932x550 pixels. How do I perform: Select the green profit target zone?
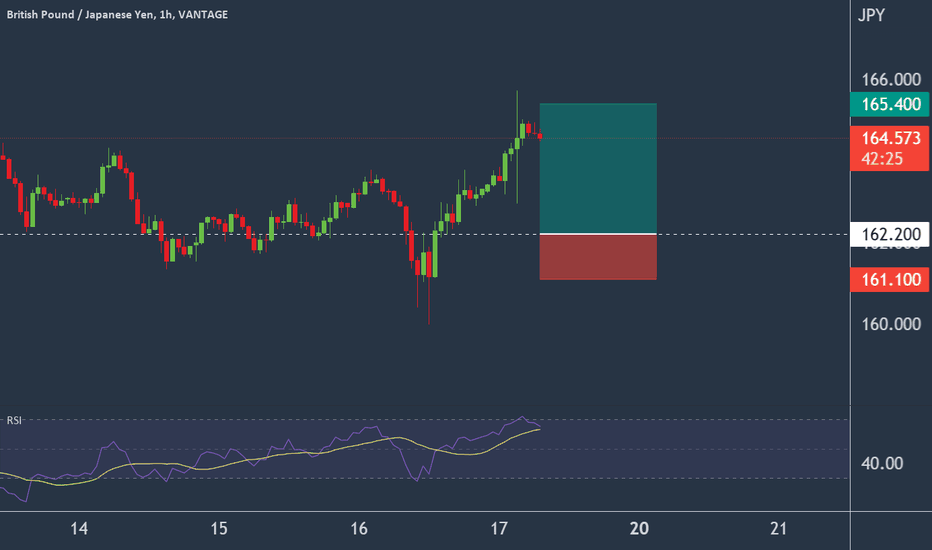pyautogui.click(x=598, y=168)
